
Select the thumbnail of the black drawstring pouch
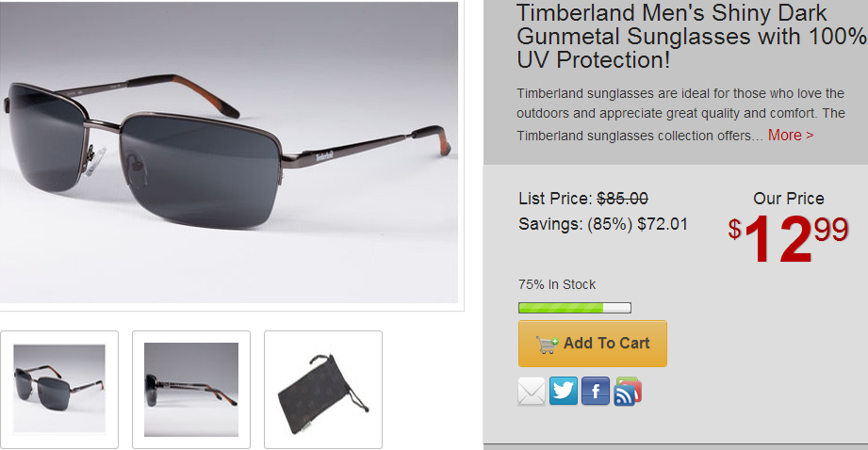[x=322, y=389]
